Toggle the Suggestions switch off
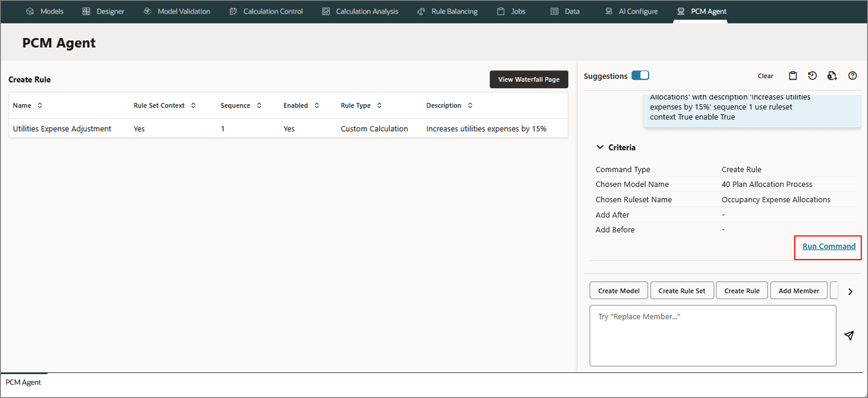This screenshot has height=398, width=868. pos(640,75)
